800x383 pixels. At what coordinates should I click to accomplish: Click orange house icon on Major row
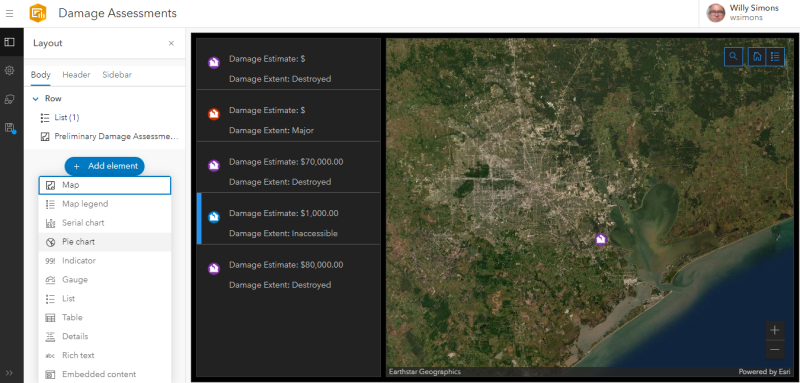214,114
